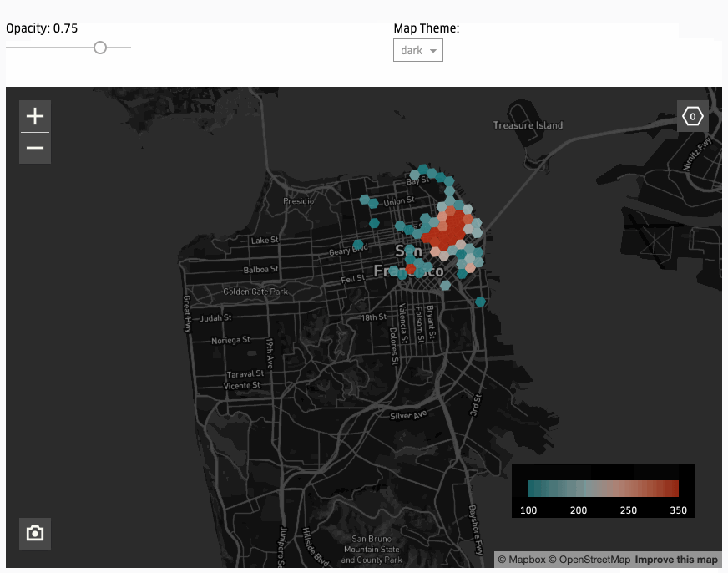Click the Treasure Island map label

pyautogui.click(x=528, y=125)
